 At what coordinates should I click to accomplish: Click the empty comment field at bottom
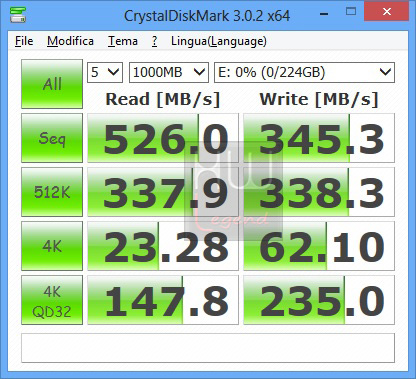click(208, 348)
